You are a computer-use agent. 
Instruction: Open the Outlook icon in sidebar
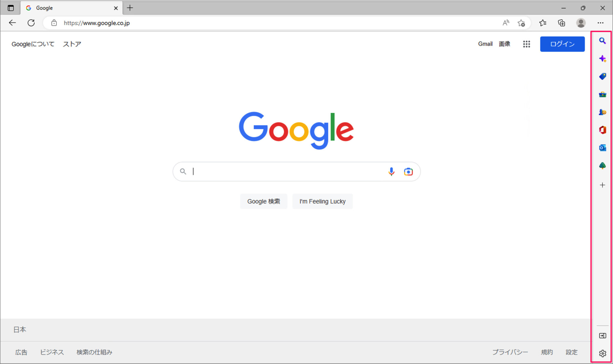[x=603, y=148]
